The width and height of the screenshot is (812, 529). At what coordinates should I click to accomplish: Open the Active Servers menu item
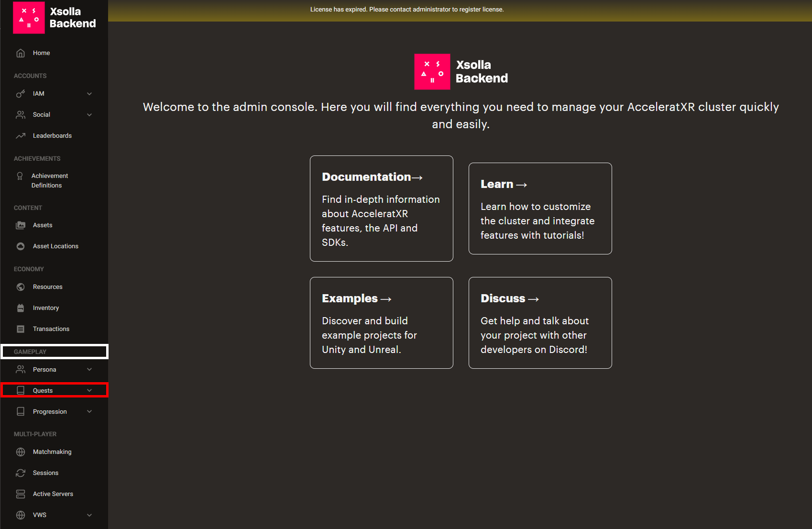tap(54, 494)
